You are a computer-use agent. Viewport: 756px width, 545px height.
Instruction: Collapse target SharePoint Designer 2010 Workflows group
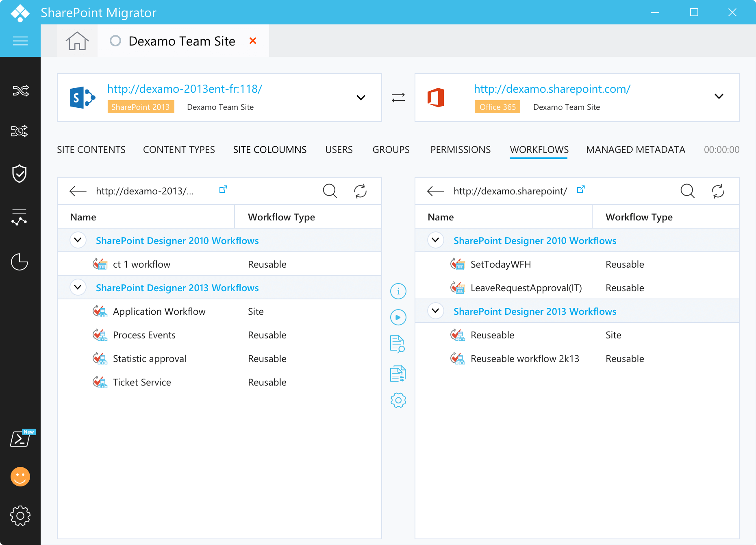(x=435, y=240)
